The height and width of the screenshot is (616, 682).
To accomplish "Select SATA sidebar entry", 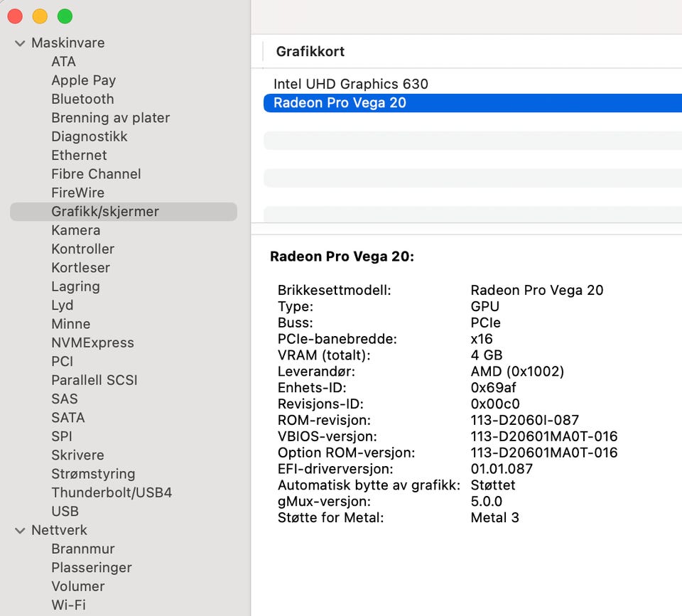I will 68,418.
